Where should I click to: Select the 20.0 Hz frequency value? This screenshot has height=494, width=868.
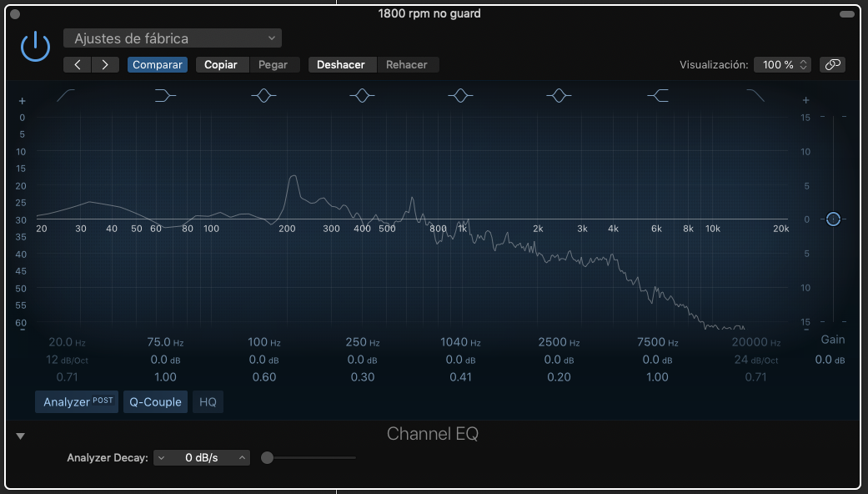click(67, 342)
